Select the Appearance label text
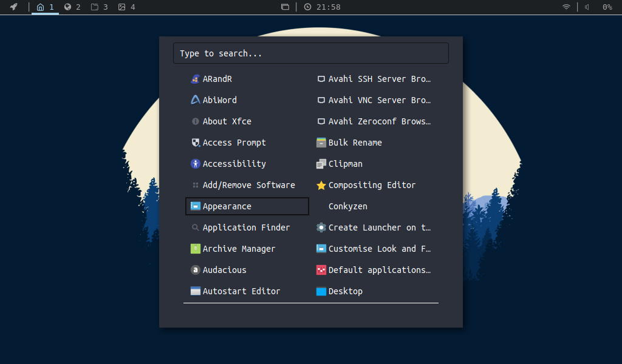Image resolution: width=622 pixels, height=364 pixels. (227, 206)
